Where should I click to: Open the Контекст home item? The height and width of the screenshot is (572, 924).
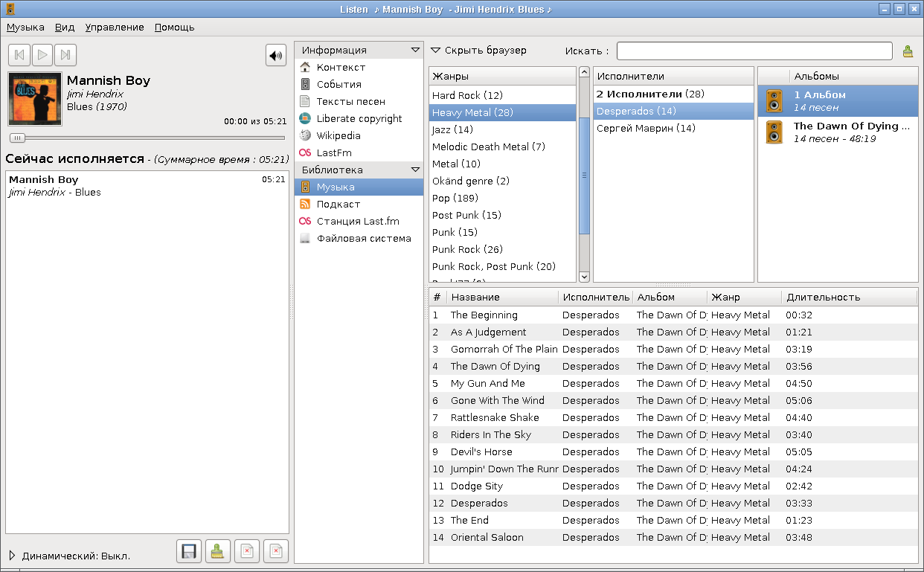[359, 67]
